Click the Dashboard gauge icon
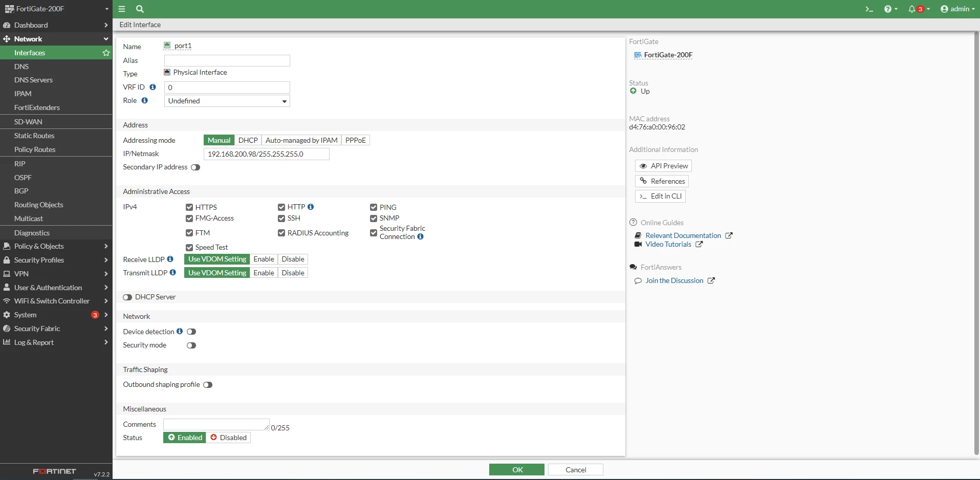This screenshot has width=980, height=480. 7,25
